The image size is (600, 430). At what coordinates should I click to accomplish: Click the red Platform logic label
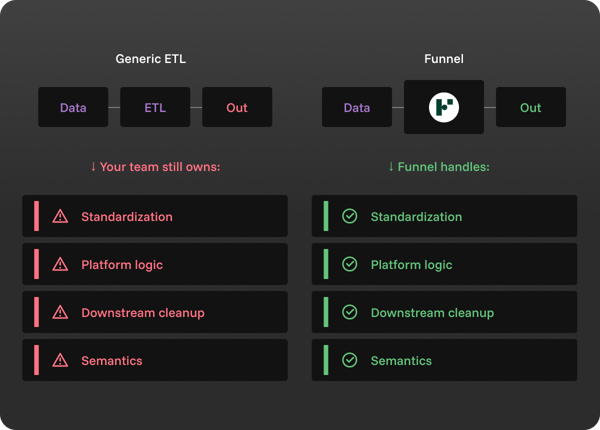tap(122, 265)
